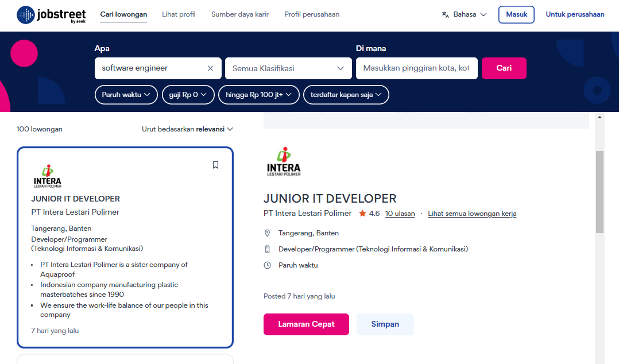Open Lihat semua lowongan kerja link

(472, 214)
